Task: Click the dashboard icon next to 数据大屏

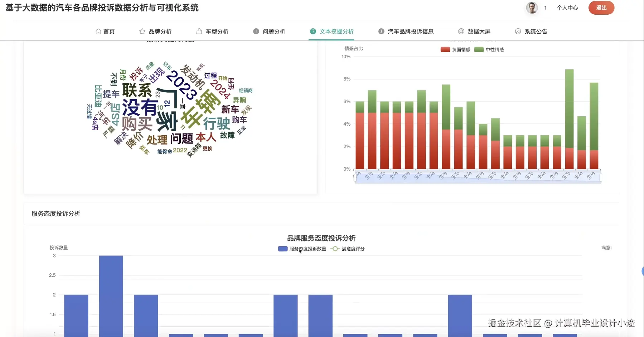Action: pyautogui.click(x=461, y=31)
